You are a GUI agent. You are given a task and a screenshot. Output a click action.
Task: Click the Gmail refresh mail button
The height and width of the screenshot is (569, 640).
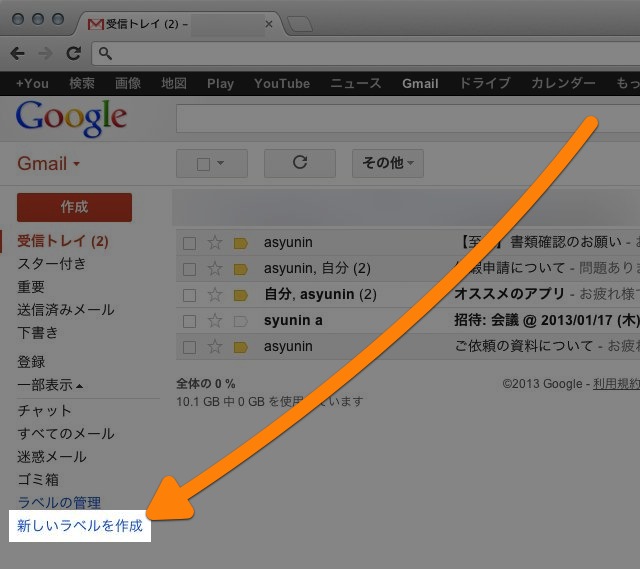(300, 163)
